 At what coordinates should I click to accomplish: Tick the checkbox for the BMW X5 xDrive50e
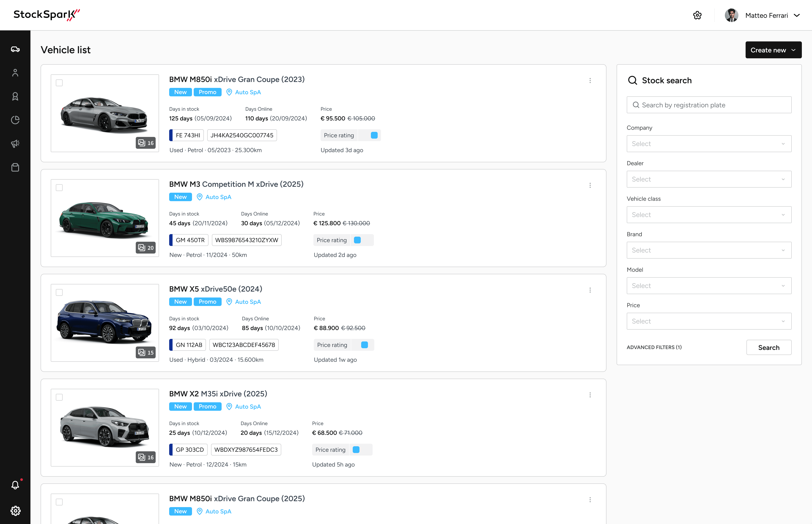(59, 292)
